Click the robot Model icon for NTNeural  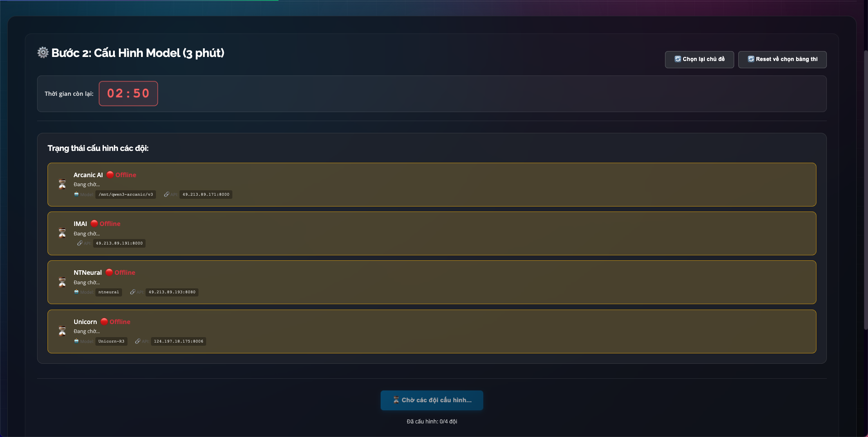pos(77,292)
